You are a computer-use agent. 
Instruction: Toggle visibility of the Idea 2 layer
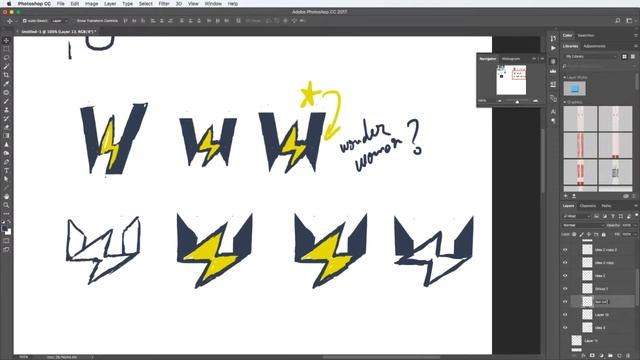click(x=565, y=276)
